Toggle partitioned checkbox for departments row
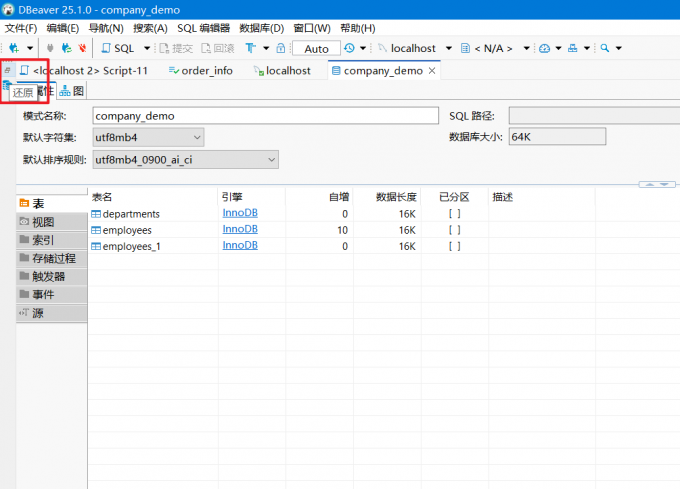The image size is (680, 489). click(454, 214)
